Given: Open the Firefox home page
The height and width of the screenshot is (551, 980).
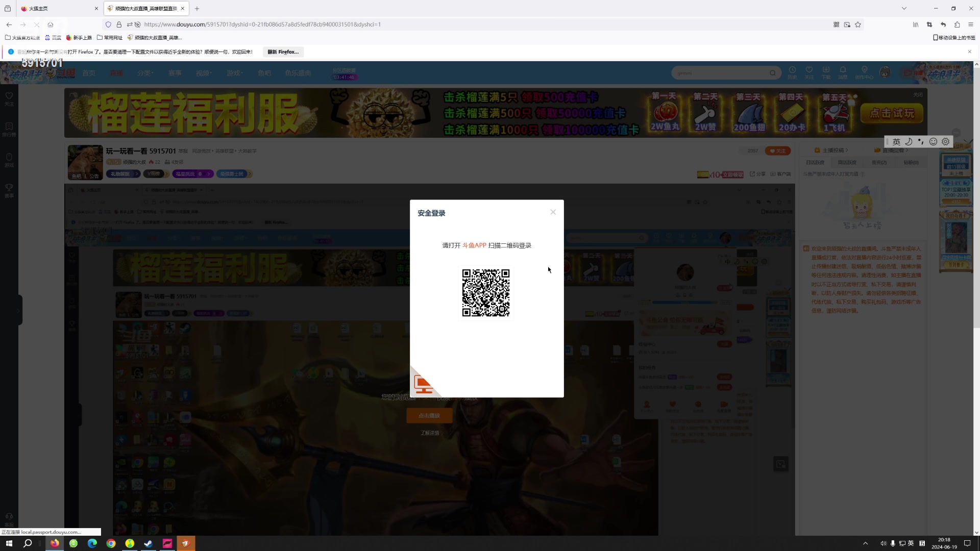Looking at the screenshot, I should [51, 24].
